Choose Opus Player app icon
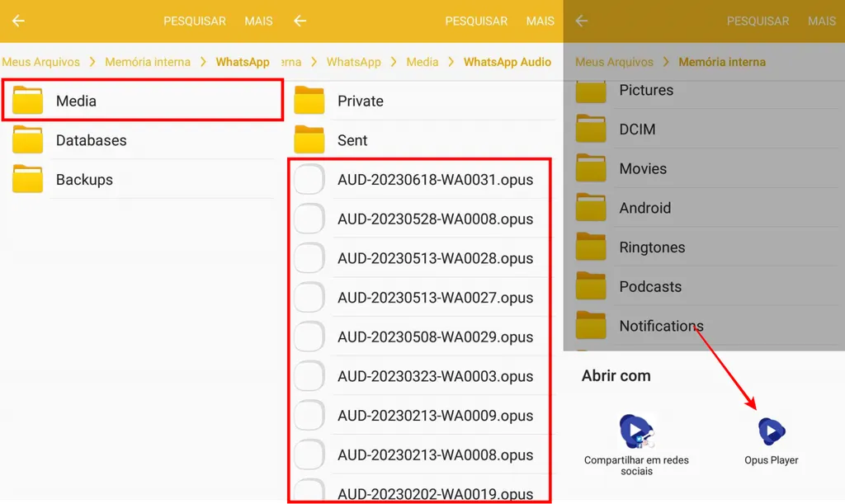Screen dimensions: 845x504 click(772, 431)
